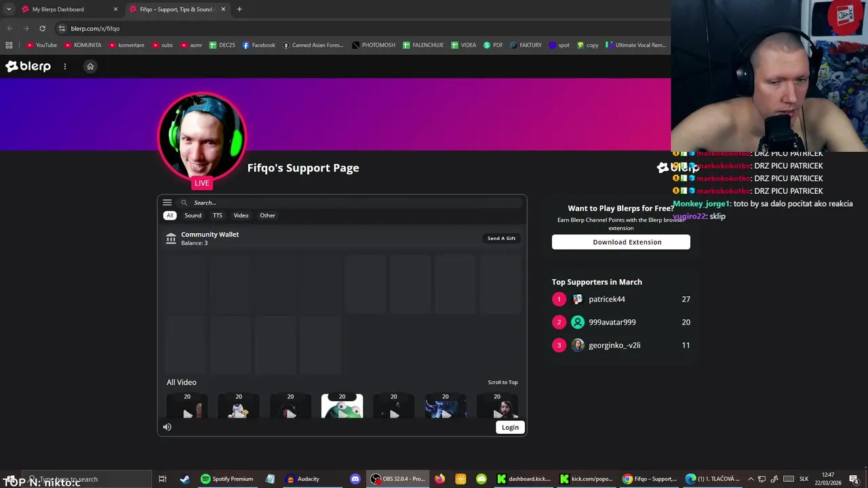868x488 pixels.
Task: Open new browser tab with plus icon
Action: pos(239,9)
